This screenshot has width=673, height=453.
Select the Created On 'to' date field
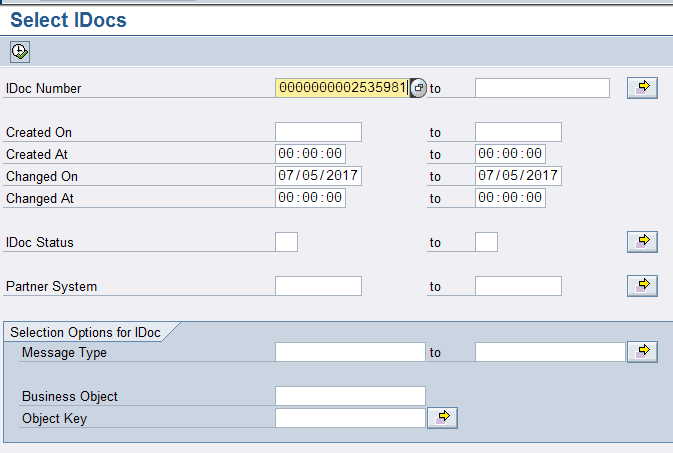tap(518, 132)
